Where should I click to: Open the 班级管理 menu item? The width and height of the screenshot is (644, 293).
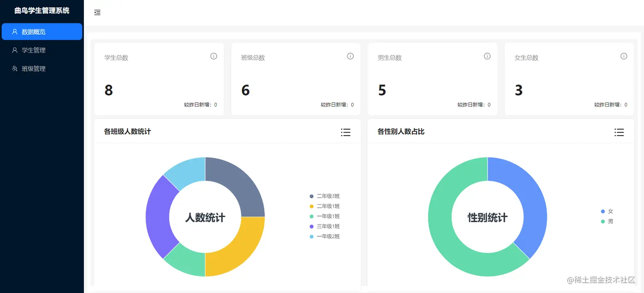[42, 68]
